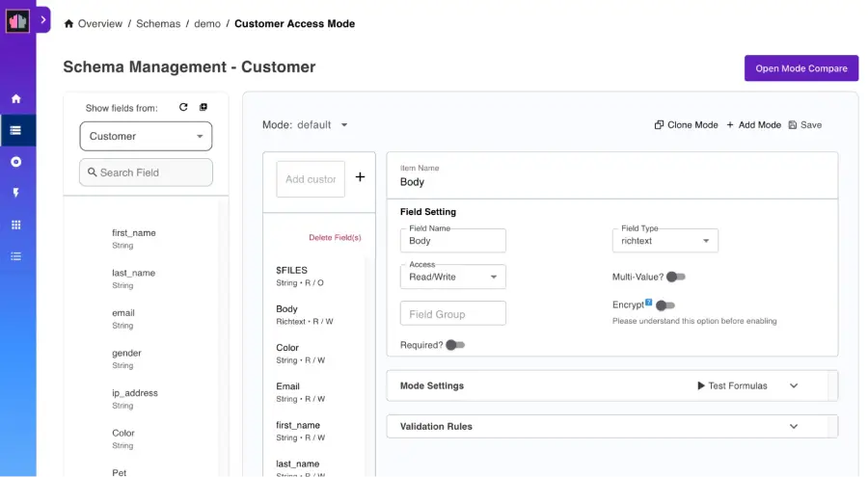Select first_name in source fields list
Screen dimensions: 868x477
[x=133, y=239]
